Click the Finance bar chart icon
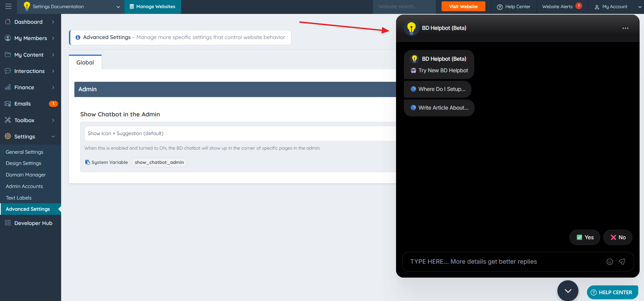Screen dimensions: 644x301 pos(8,87)
